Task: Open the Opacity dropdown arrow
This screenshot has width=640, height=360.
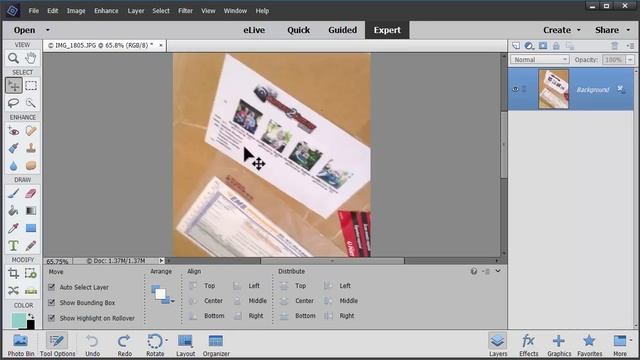Action: (x=630, y=60)
